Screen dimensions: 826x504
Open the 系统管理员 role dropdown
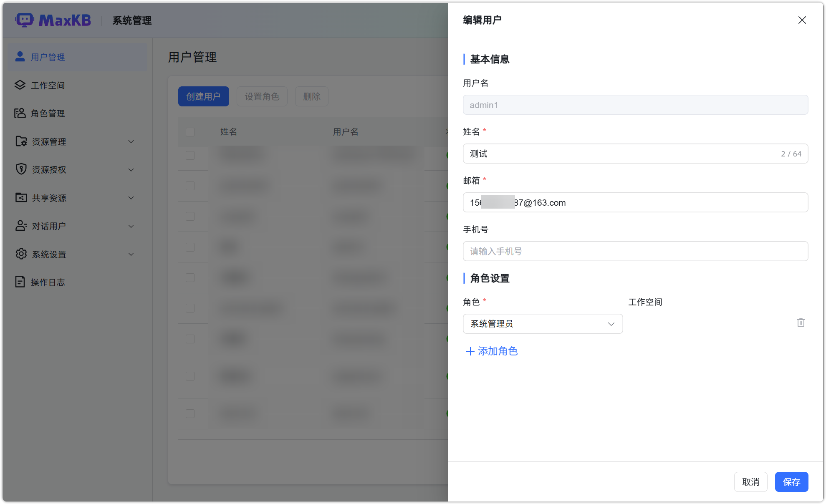[x=542, y=324]
